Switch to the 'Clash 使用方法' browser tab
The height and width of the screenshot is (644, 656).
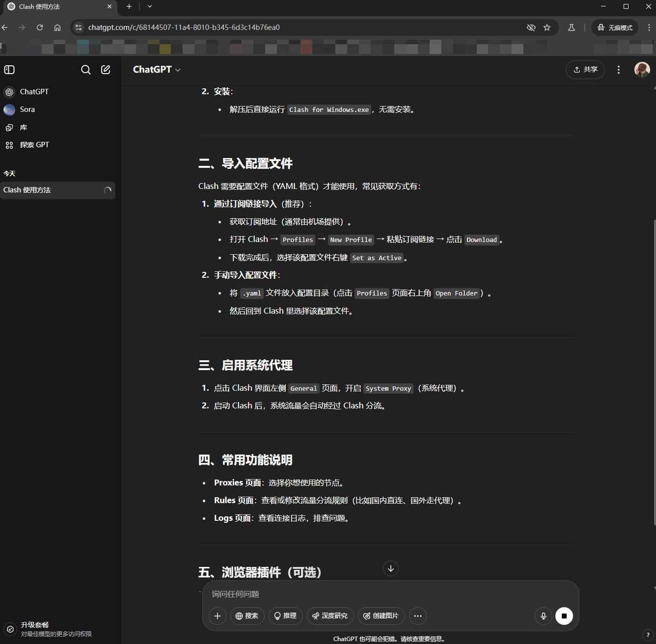[x=59, y=7]
